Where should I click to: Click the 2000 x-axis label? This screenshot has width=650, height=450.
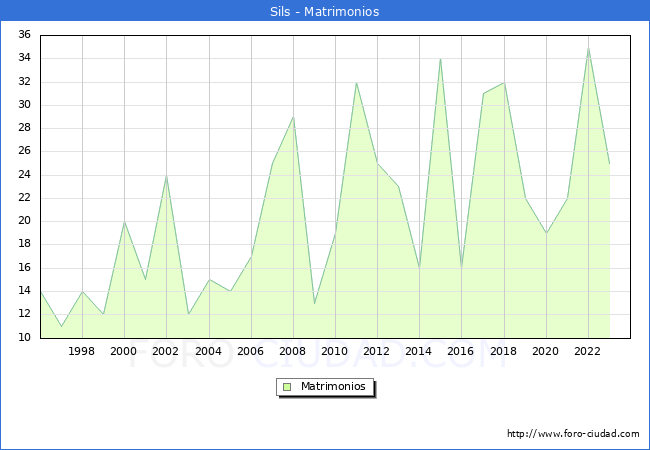pos(124,351)
